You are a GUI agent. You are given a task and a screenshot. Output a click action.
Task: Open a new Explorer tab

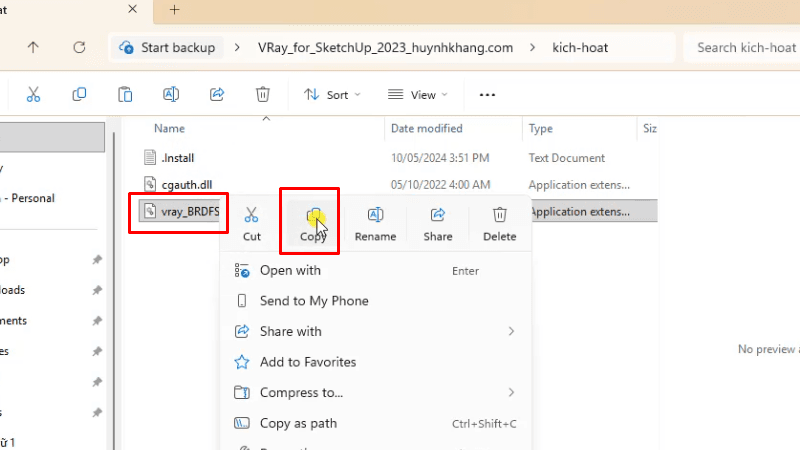tap(174, 10)
